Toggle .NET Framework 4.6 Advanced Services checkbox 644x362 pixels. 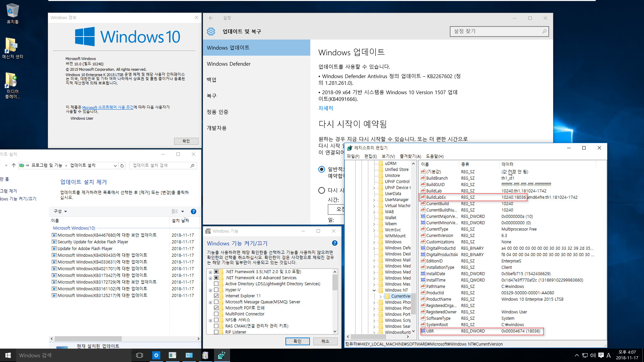216,278
